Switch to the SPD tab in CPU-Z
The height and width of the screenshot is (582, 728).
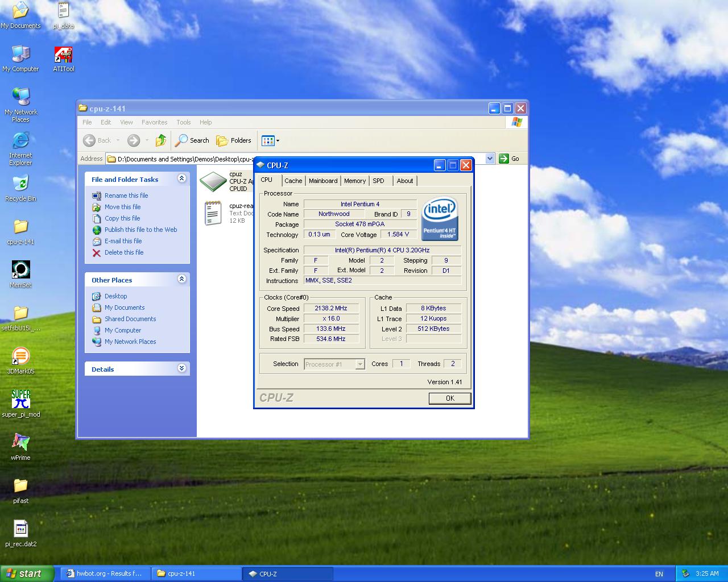click(379, 181)
